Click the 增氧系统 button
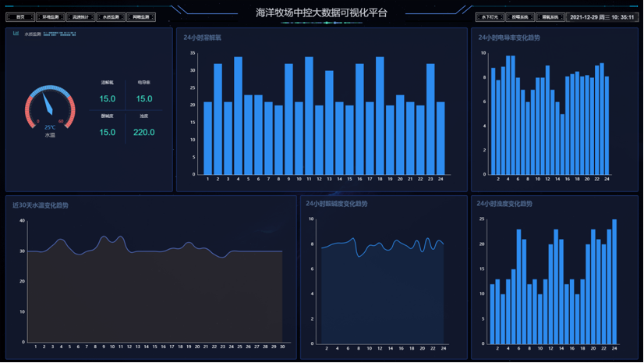Viewport: 644px width, 363px height. click(x=550, y=16)
